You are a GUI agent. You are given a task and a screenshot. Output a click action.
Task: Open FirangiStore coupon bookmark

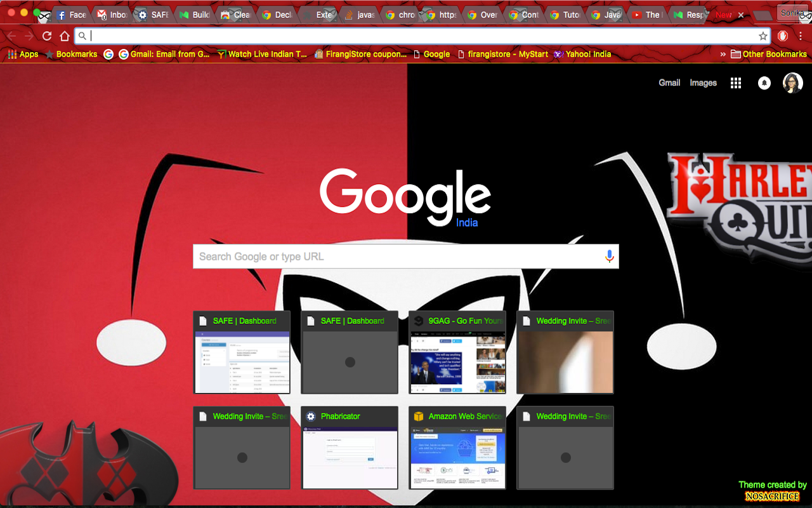(x=360, y=54)
